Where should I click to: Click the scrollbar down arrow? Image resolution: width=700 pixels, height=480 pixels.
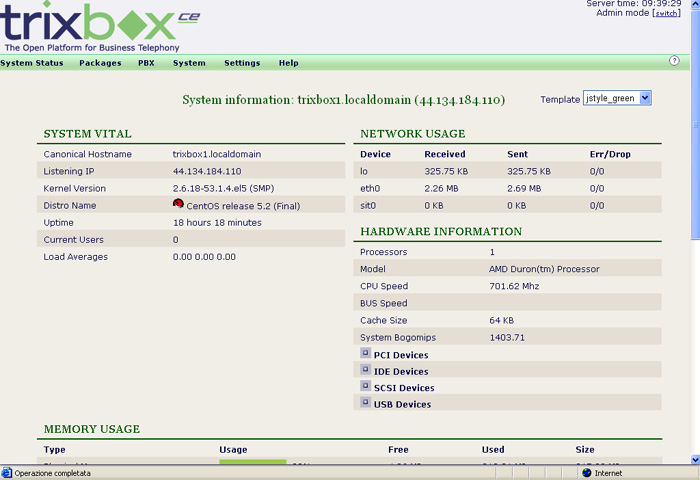pos(695,459)
